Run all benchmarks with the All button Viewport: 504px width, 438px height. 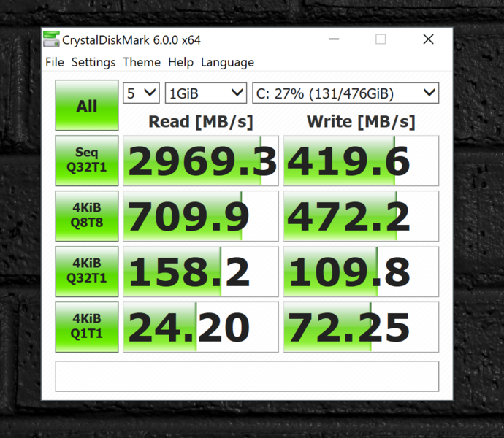pos(87,105)
